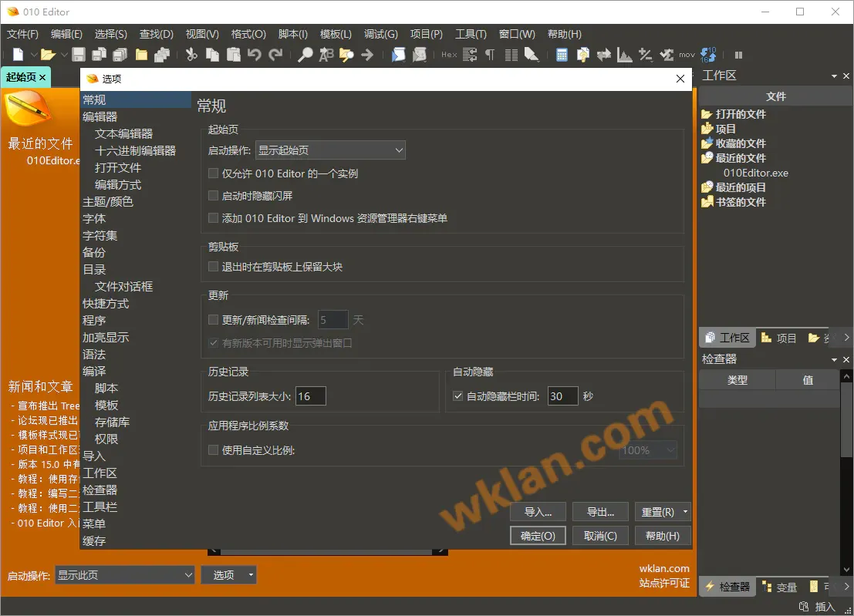The image size is (854, 616).
Task: Click the Checksum sigma toolbar icon
Action: 666,55
